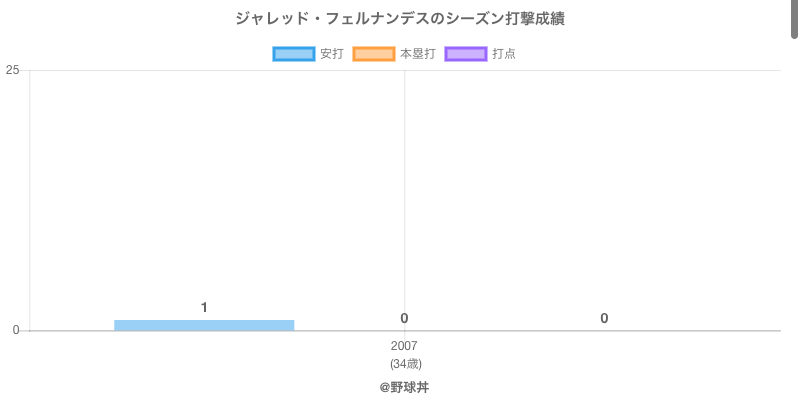Select the blue 安打 bar for 2007
The height and width of the screenshot is (400, 800).
204,325
